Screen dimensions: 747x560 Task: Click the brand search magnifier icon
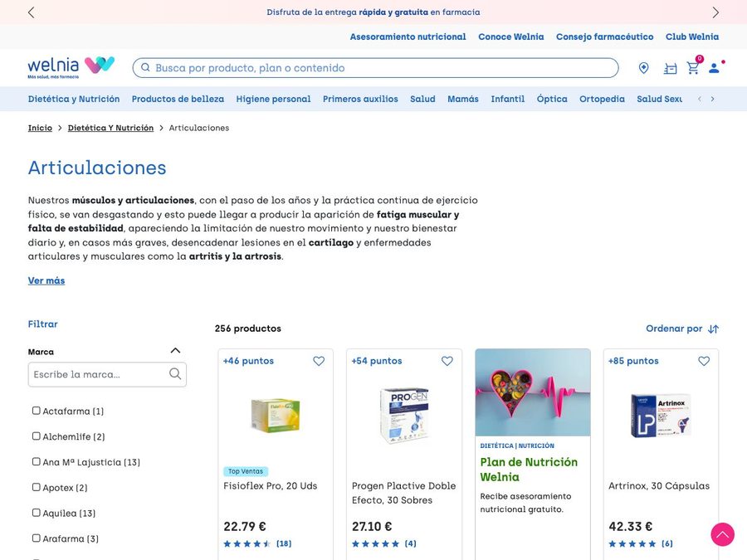point(175,374)
